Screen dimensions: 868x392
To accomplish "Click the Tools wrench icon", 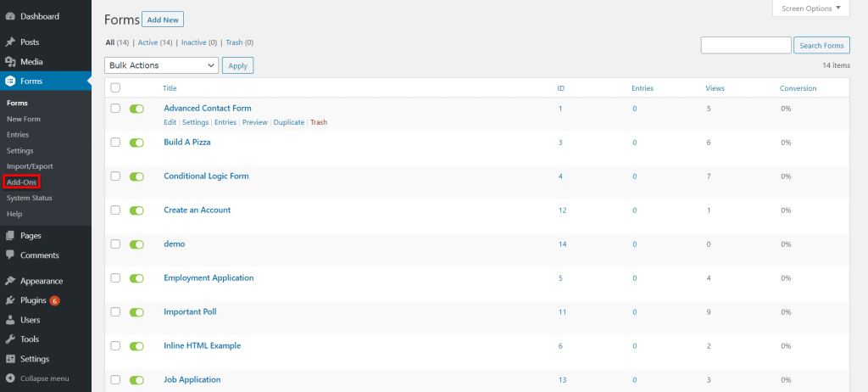I will pyautogui.click(x=10, y=339).
